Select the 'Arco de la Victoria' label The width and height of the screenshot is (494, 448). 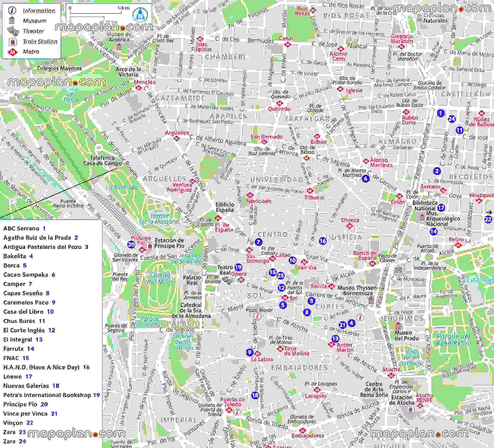(128, 72)
